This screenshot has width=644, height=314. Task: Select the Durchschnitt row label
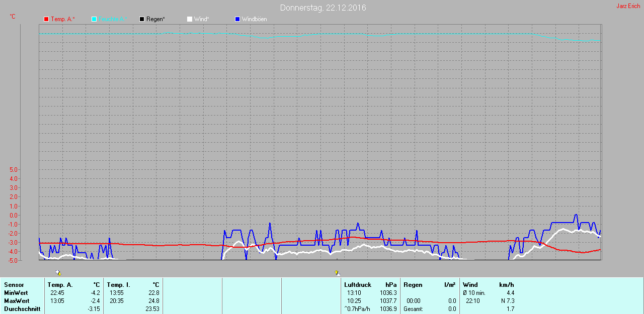22,309
